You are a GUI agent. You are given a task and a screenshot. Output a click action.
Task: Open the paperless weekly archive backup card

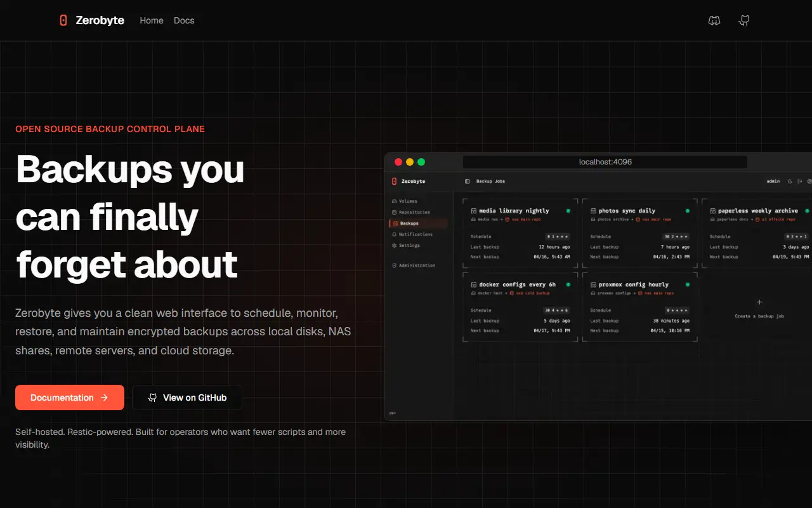tap(757, 233)
